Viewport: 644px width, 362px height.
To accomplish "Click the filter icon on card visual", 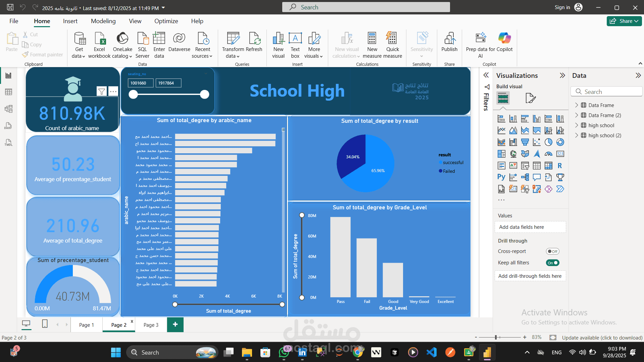I will (102, 91).
